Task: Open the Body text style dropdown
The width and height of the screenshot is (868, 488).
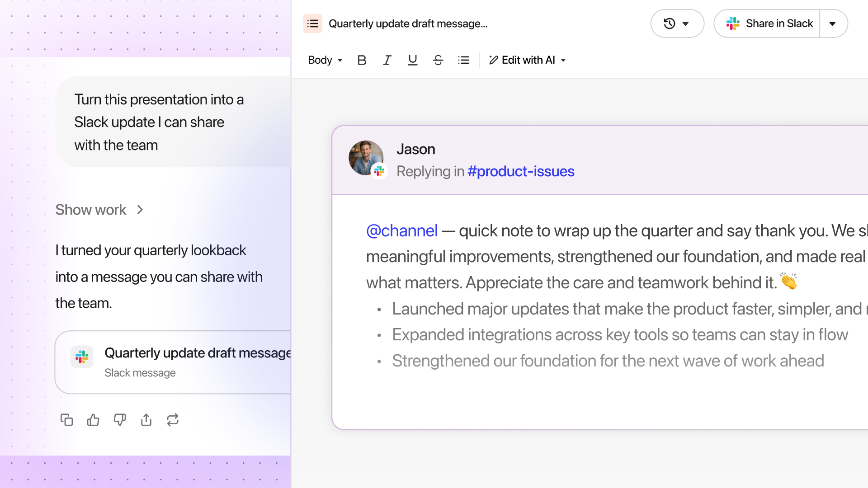Action: [x=325, y=60]
